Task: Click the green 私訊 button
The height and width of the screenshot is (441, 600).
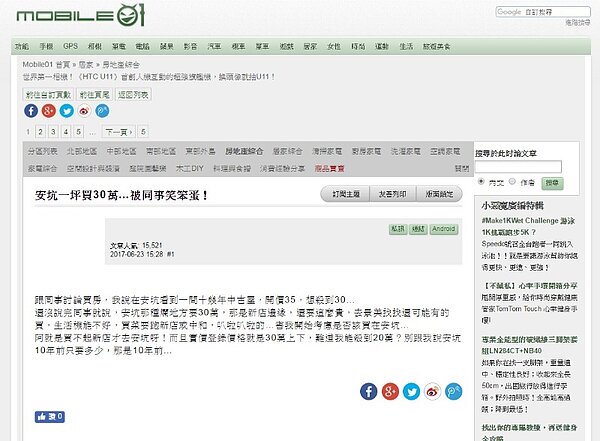Action: (398, 229)
